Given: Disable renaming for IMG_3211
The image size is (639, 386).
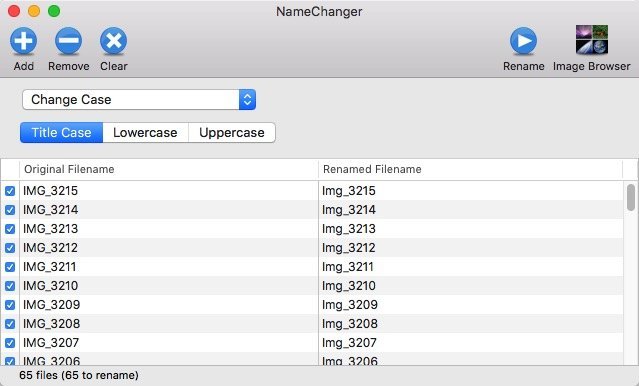Looking at the screenshot, I should click(x=10, y=267).
